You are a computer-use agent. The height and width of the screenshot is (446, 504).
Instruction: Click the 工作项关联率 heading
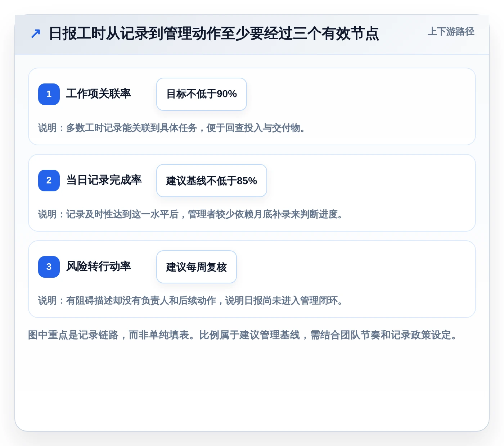[98, 94]
